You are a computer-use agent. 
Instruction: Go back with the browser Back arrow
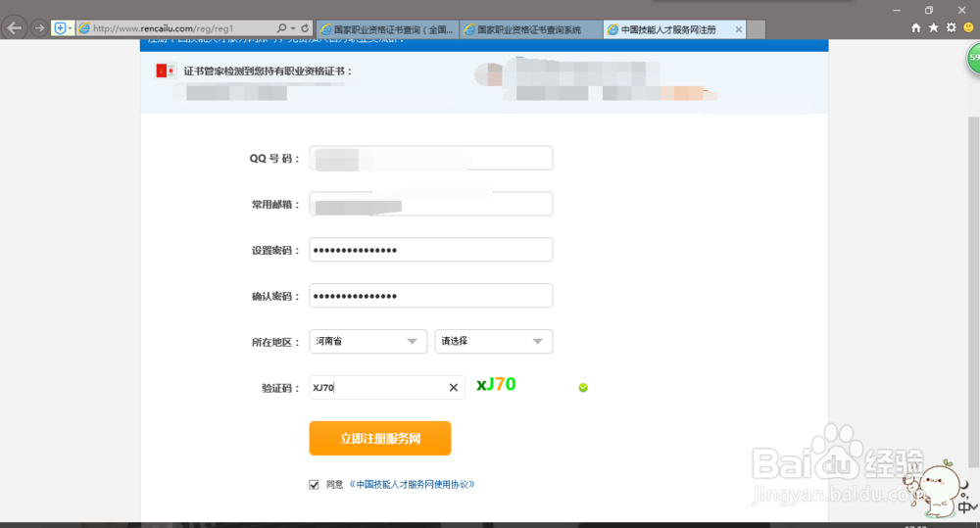pyautogui.click(x=15, y=28)
